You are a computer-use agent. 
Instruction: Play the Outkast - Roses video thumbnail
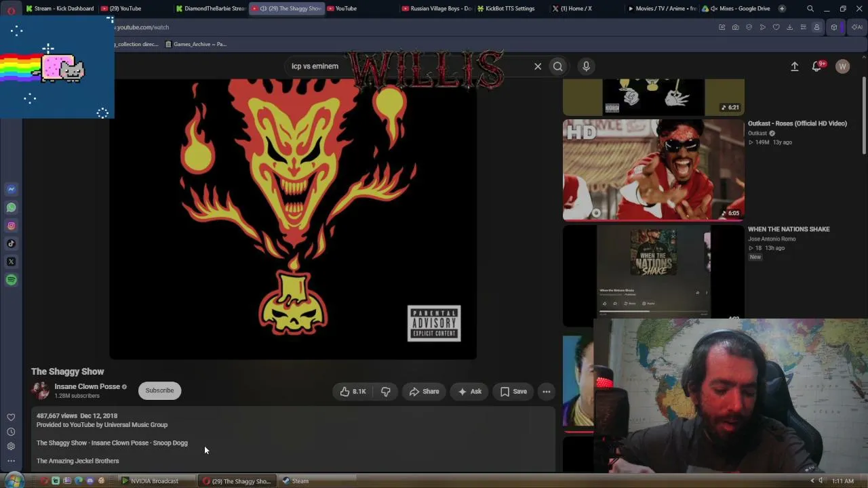(x=653, y=170)
